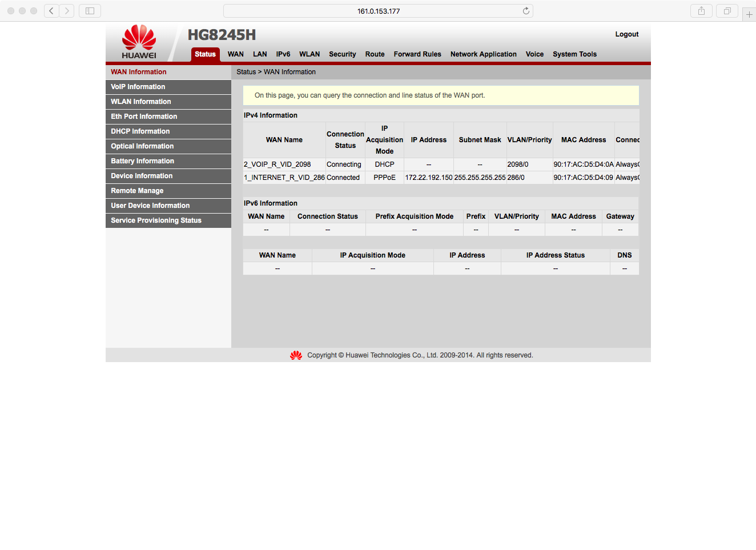Open a new tab with plus icon
756x550 pixels.
(749, 15)
